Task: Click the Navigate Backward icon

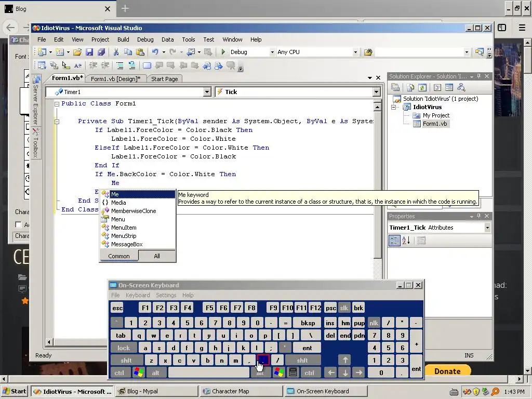Action: click(x=191, y=52)
